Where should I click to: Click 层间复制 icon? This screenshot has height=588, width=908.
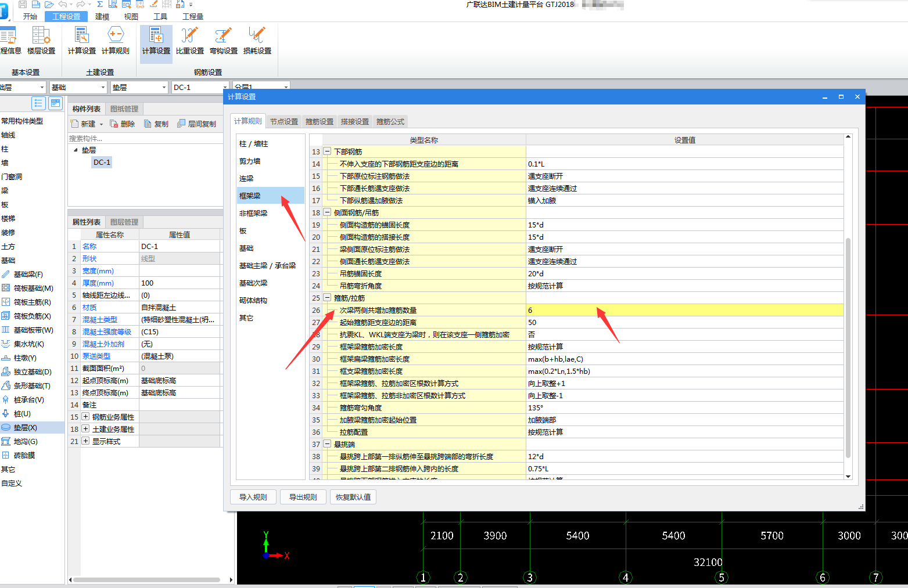point(196,124)
